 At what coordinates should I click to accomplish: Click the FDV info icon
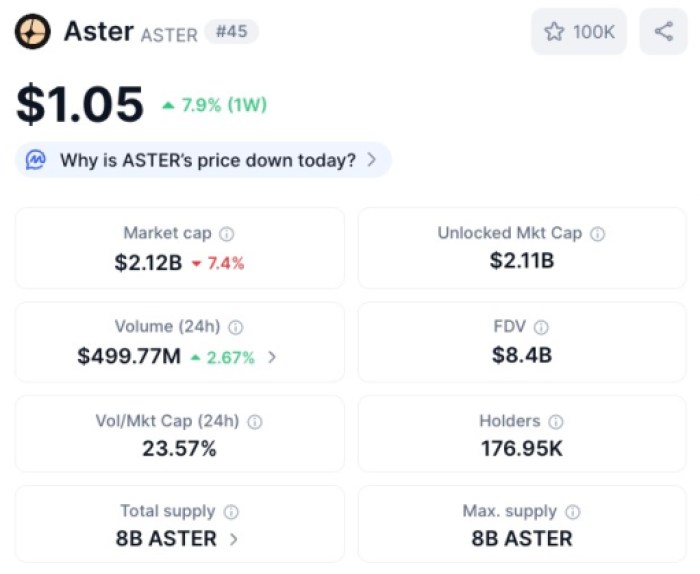click(x=541, y=327)
